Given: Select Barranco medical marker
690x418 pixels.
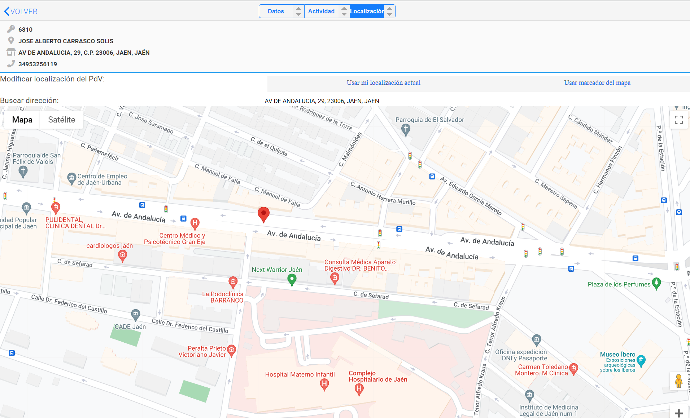Looking at the screenshot, I should pyautogui.click(x=233, y=282).
